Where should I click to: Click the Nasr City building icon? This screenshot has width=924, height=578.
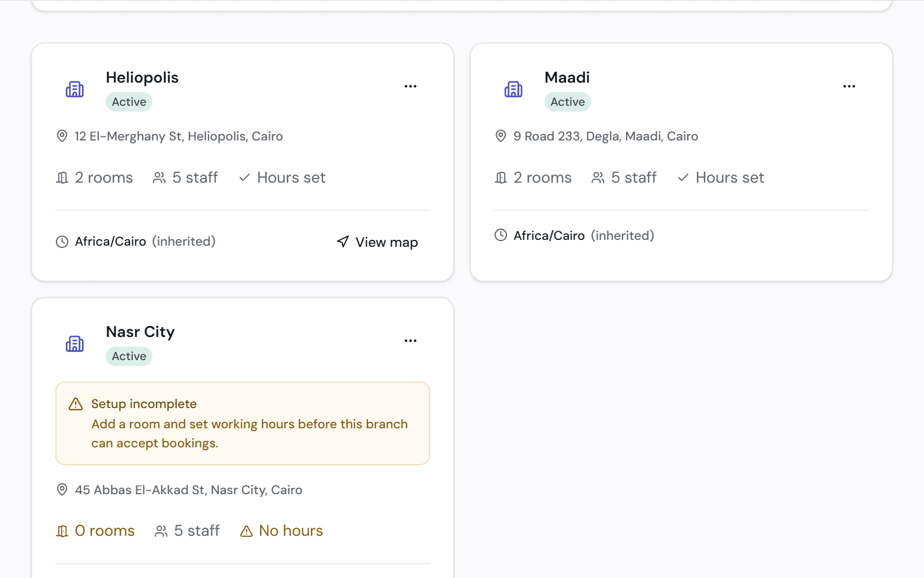click(74, 344)
